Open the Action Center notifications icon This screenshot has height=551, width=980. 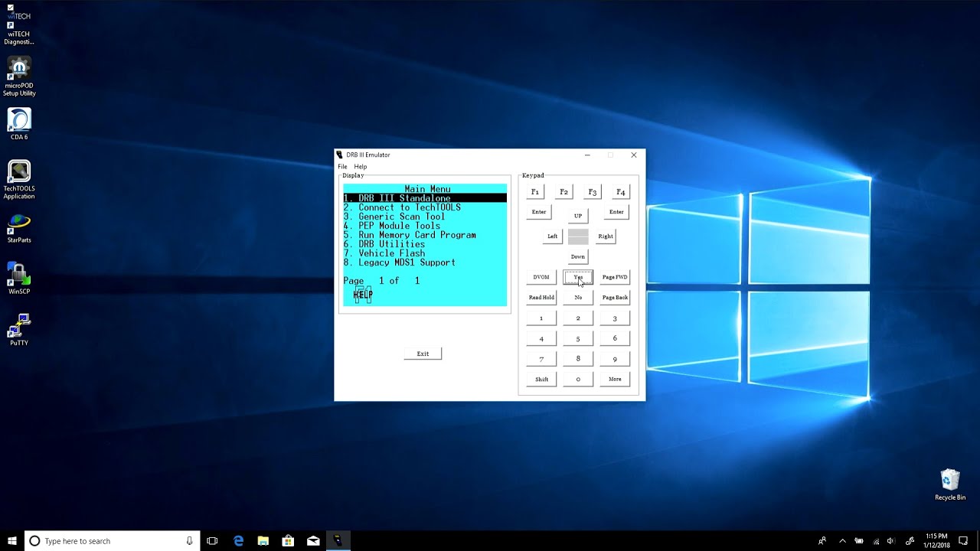point(964,541)
